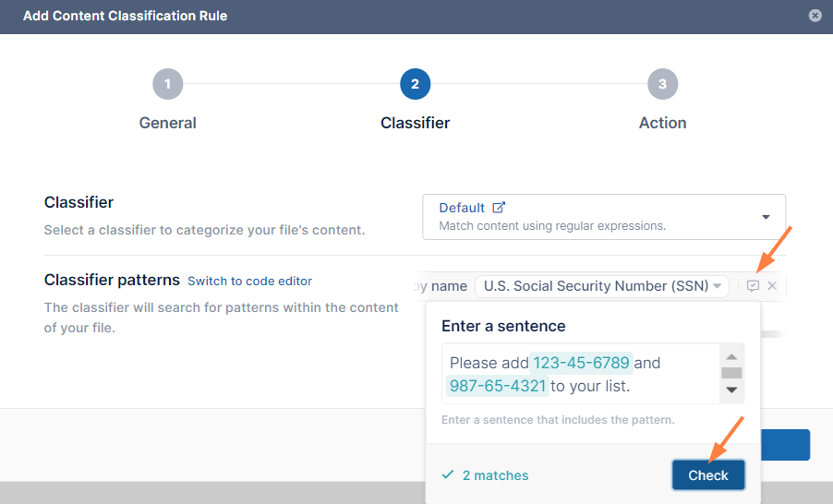Click the scroll down arrow in sentence box
The height and width of the screenshot is (504, 833).
coord(731,390)
